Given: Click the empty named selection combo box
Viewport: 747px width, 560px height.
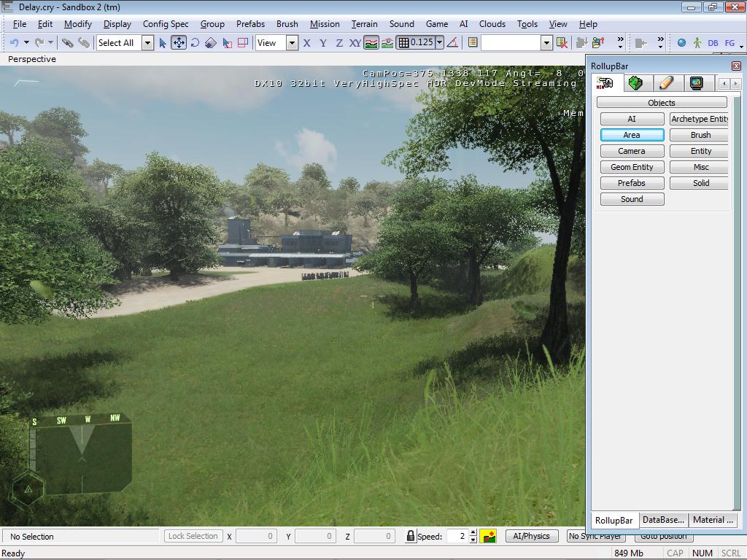Looking at the screenshot, I should (x=511, y=43).
